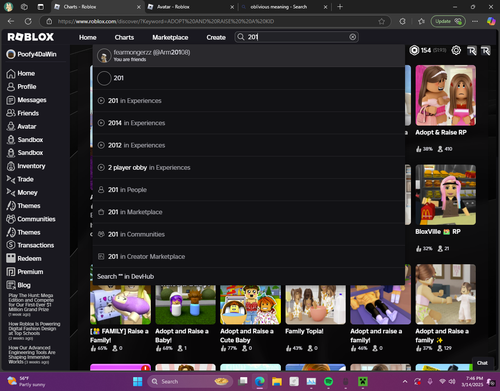Screen dimensions: 500x391
Task: Open Windows Start menu
Action: tap(137, 381)
